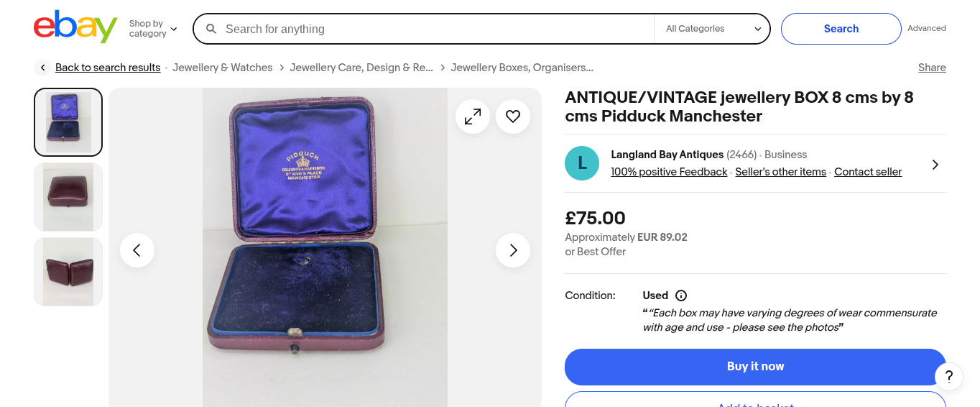Select the Jewellery & Watches breadcrumb
Image resolution: width=980 pixels, height=407 pixels.
223,68
